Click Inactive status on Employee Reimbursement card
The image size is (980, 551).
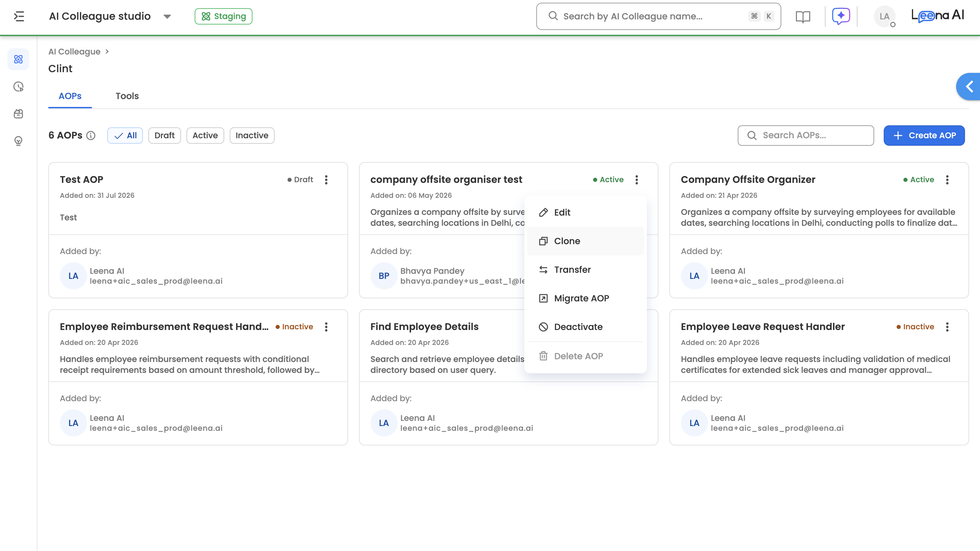coord(294,327)
